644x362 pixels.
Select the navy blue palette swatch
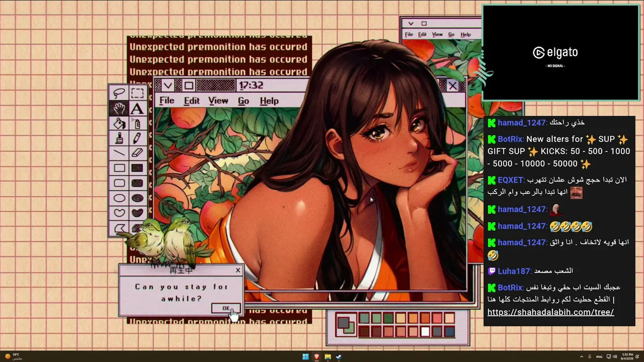(450, 331)
